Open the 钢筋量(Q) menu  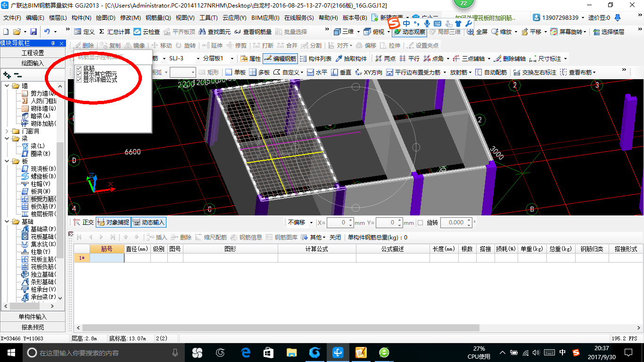coord(158,18)
